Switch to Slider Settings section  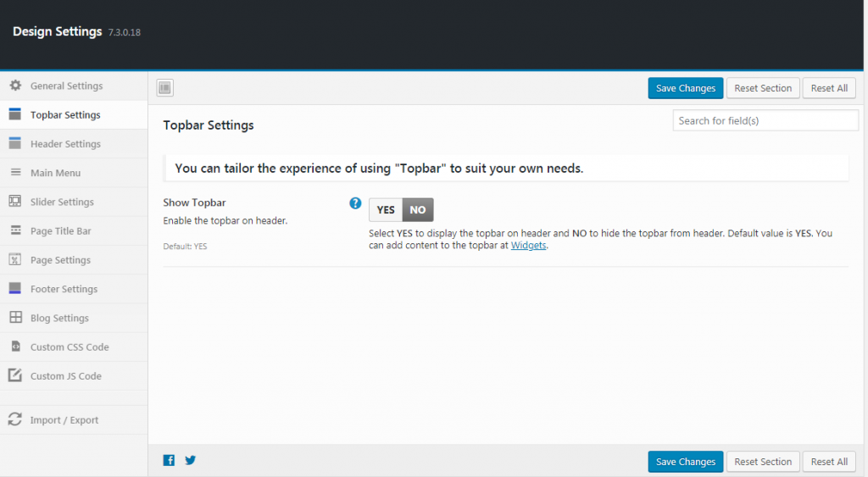[x=74, y=202]
